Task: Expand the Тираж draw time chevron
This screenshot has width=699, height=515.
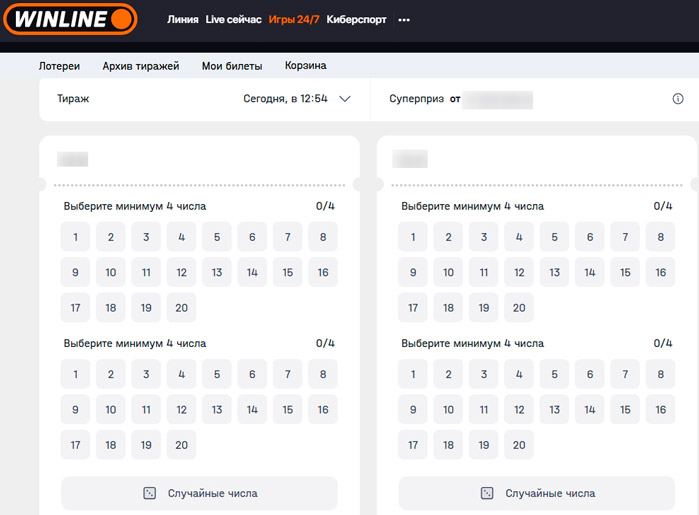Action: (x=345, y=99)
